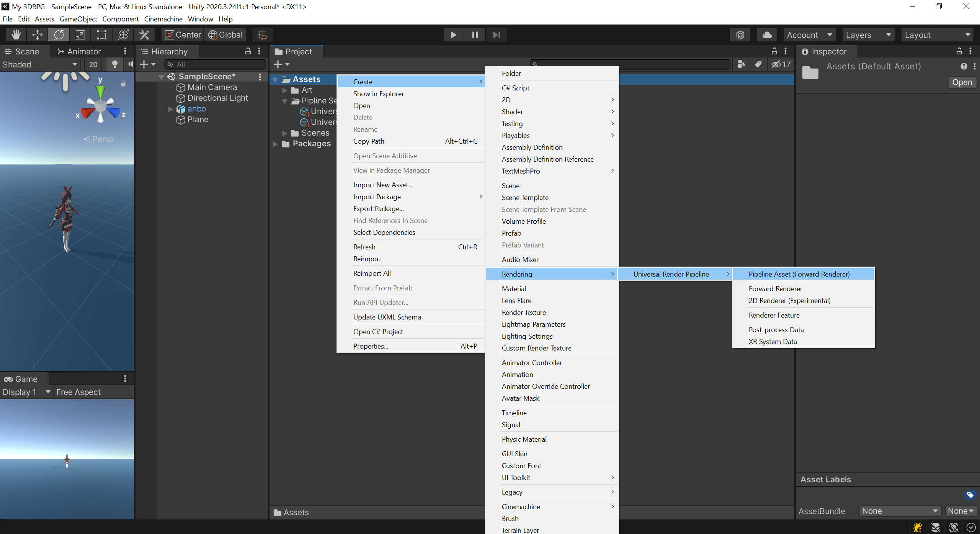Screen dimensions: 980x534
Task: Open the Layout dropdown
Action: tap(937, 35)
